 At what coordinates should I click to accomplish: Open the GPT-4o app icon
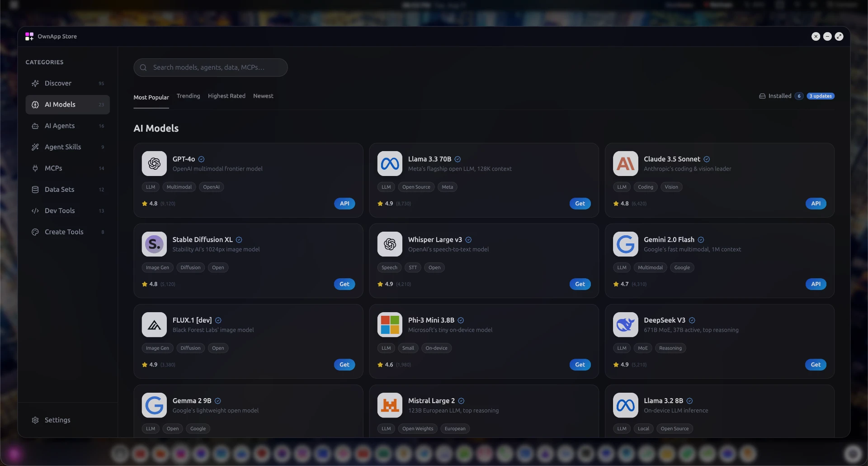click(154, 163)
